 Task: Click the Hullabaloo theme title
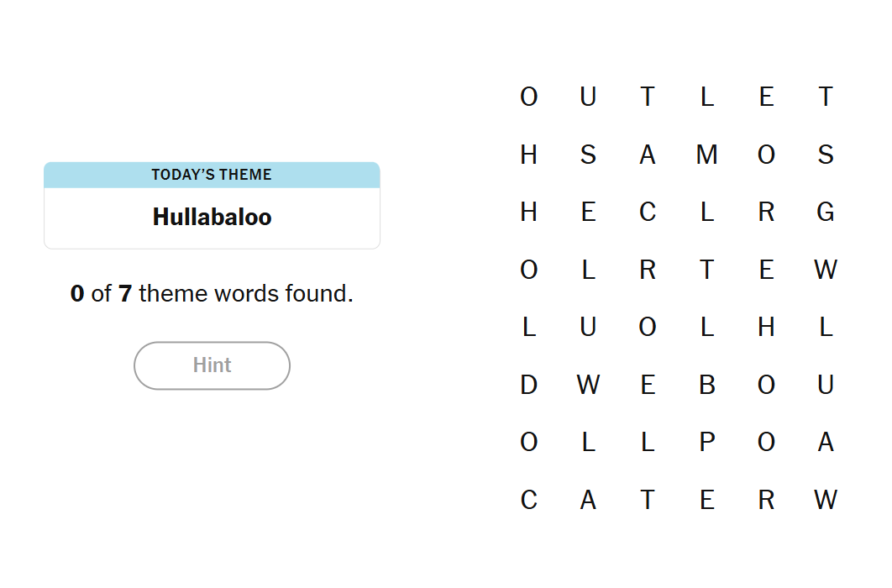[212, 218]
